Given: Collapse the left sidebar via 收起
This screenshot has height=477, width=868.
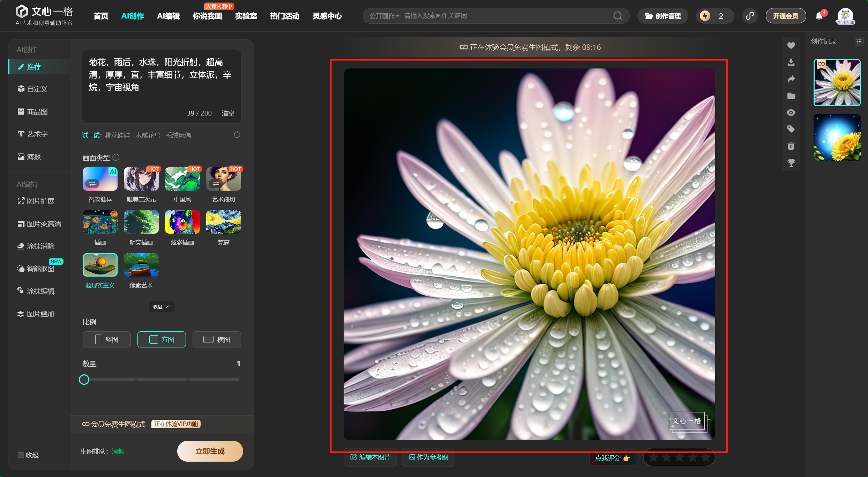Looking at the screenshot, I should (28, 455).
